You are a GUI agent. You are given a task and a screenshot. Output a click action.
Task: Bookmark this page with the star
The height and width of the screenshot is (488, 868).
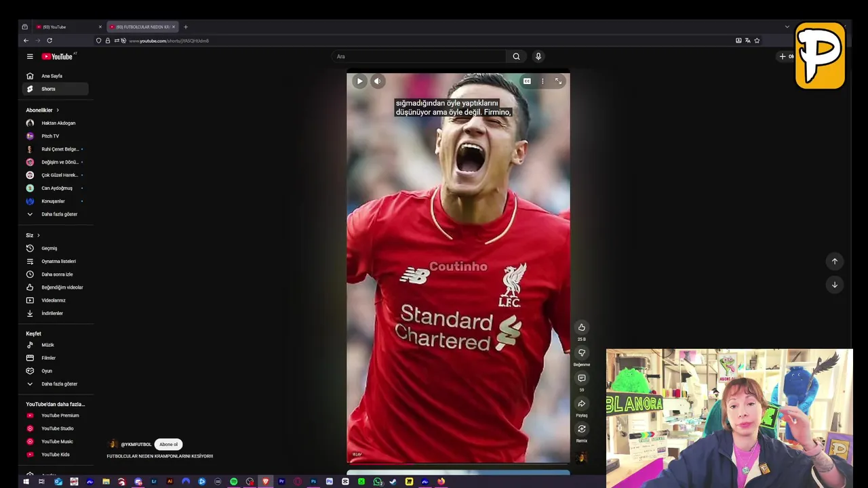(757, 41)
